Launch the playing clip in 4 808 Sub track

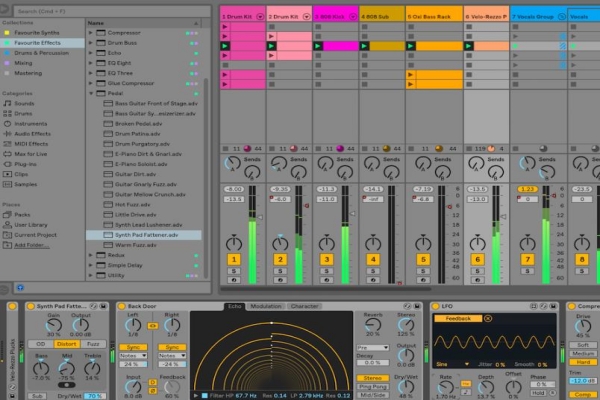(x=364, y=46)
